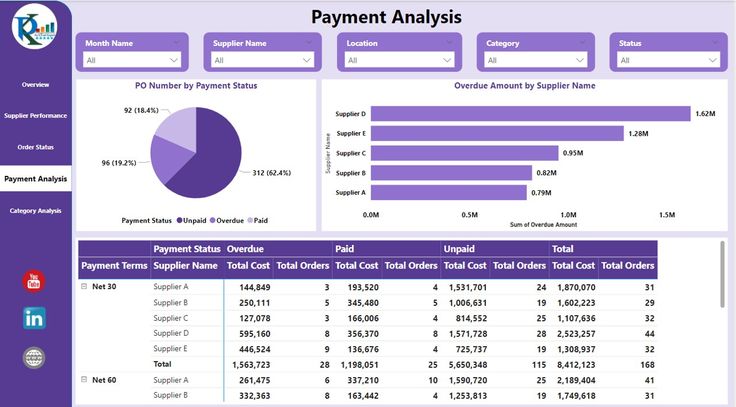Expand the Location filter dropdown
Screen dimensions: 736x407
pyautogui.click(x=399, y=60)
